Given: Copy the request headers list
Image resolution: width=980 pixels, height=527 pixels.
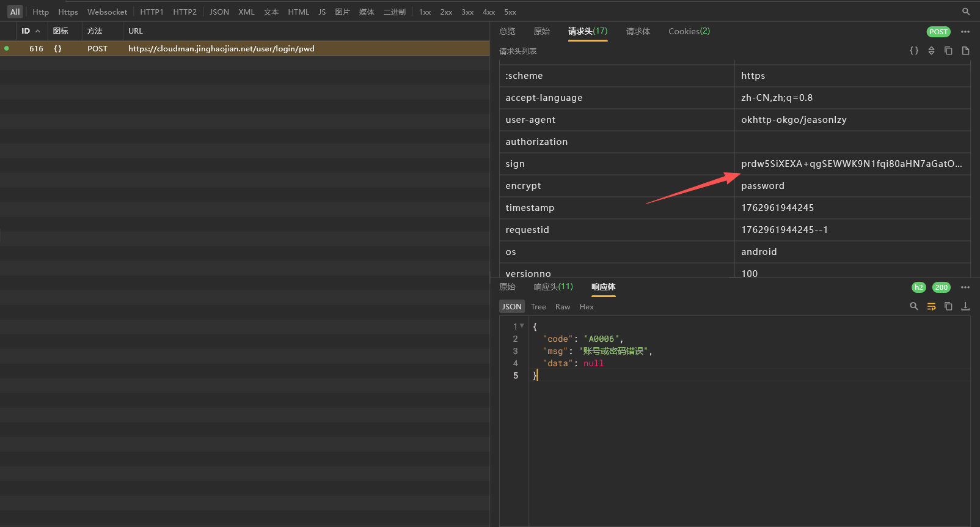Looking at the screenshot, I should [x=948, y=51].
